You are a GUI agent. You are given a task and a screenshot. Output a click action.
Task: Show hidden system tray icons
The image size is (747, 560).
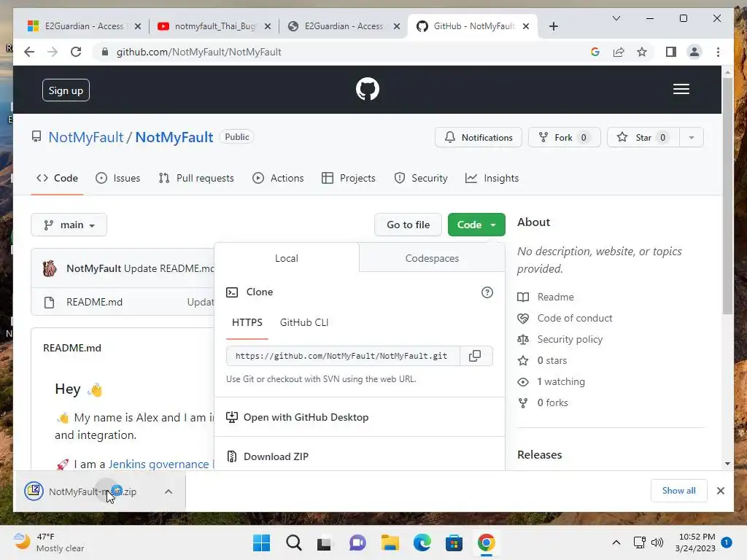(x=616, y=542)
